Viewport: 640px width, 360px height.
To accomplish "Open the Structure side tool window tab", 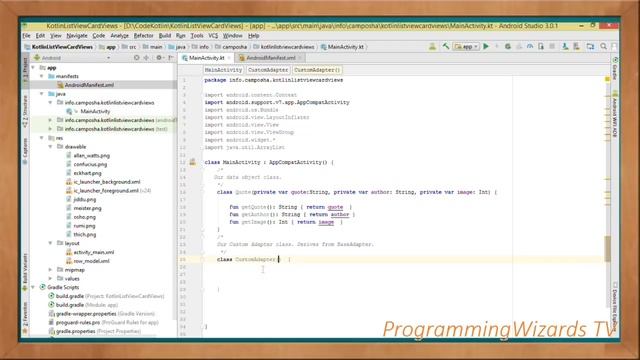I will (25, 111).
